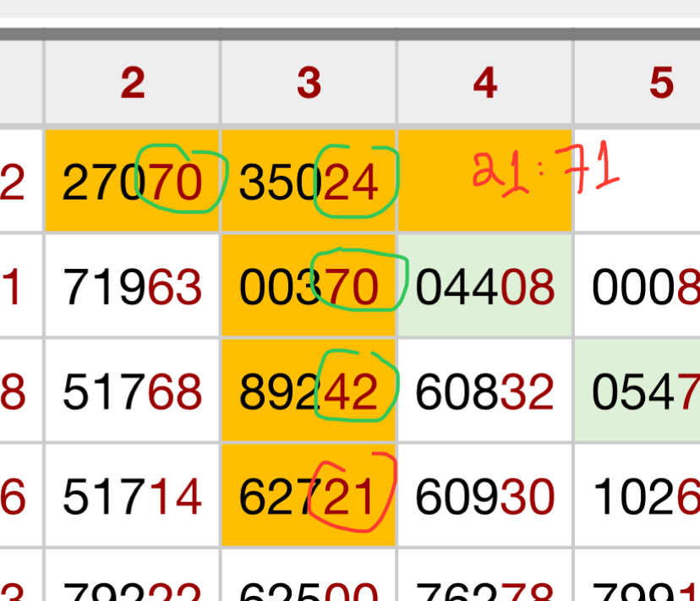Select the light green cell 04408

[484, 287]
